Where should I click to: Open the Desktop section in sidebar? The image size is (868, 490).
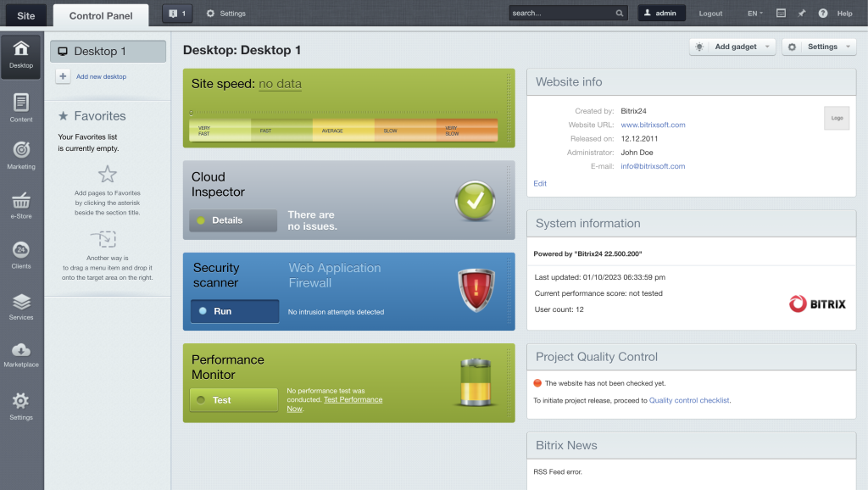pos(21,56)
